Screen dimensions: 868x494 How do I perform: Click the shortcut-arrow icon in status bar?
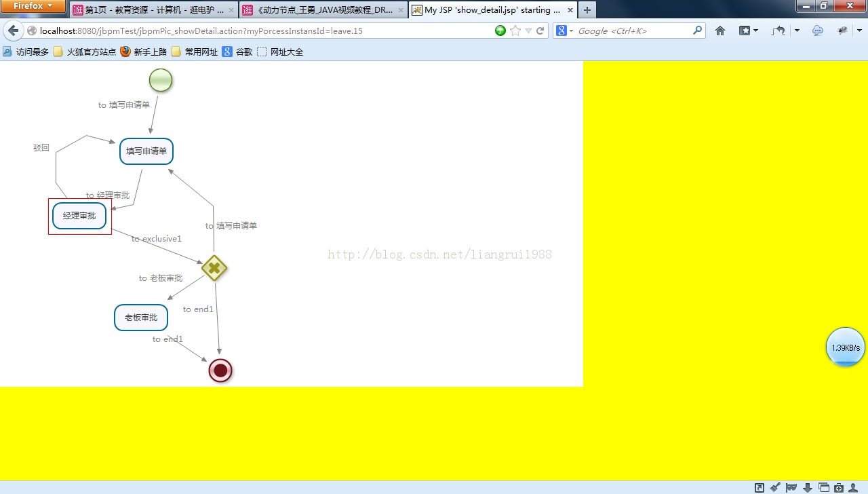tap(759, 487)
